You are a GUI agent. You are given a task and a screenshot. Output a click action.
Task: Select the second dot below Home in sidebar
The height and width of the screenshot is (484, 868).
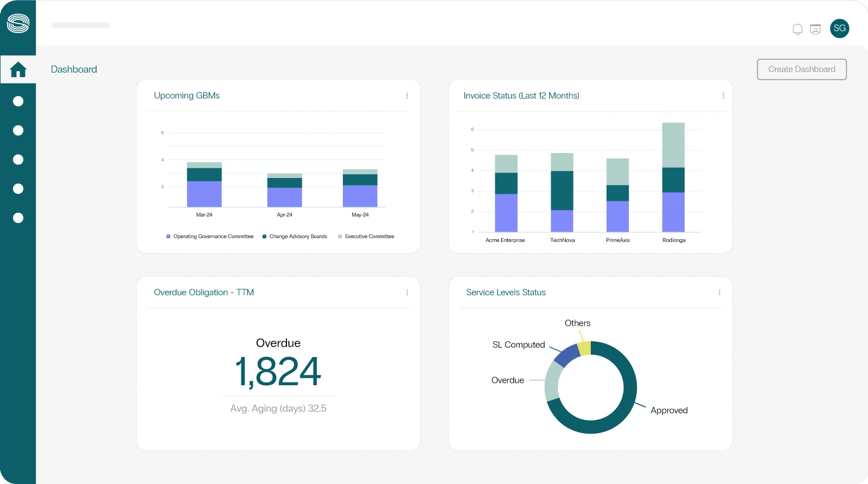18,130
